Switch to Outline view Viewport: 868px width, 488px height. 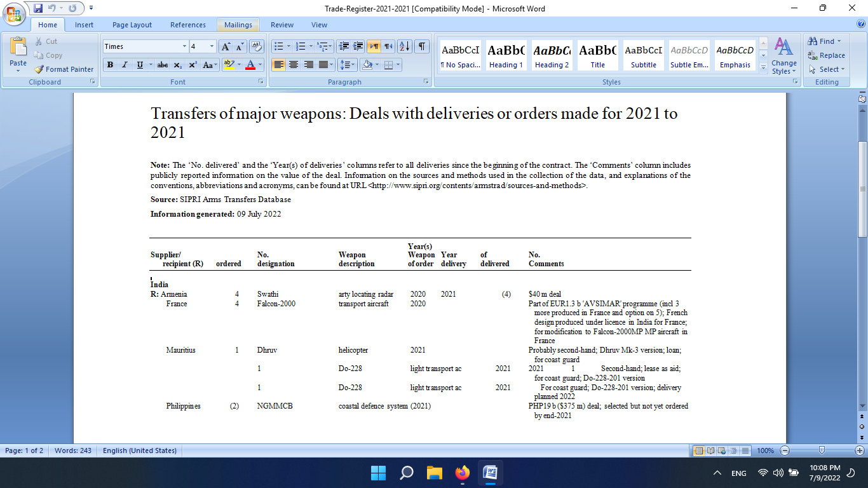732,451
